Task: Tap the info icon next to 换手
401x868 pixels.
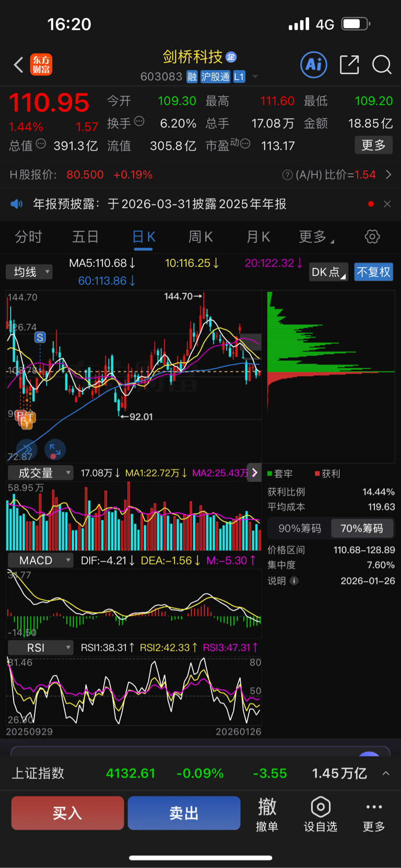Action: tap(139, 121)
